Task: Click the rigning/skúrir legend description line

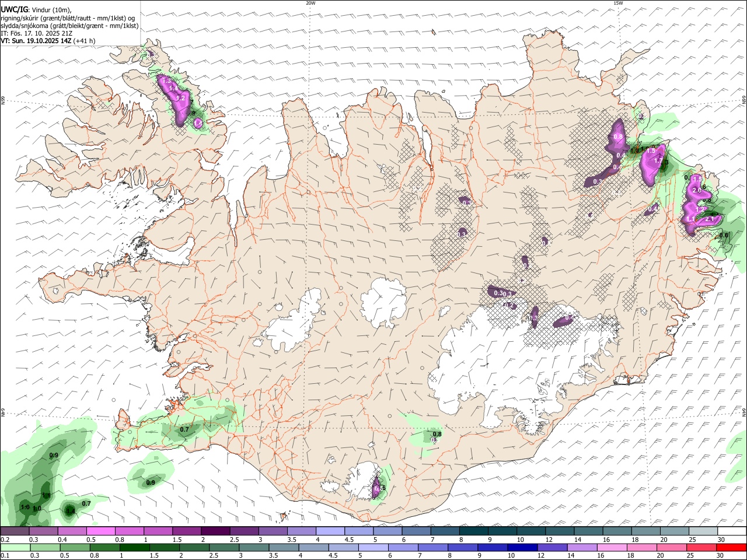Action: 68,17
